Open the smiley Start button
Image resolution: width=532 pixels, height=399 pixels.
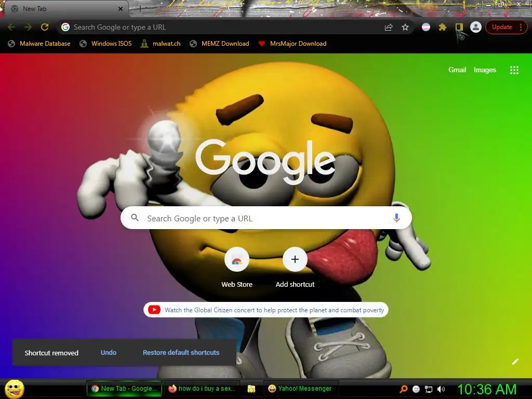pos(15,389)
